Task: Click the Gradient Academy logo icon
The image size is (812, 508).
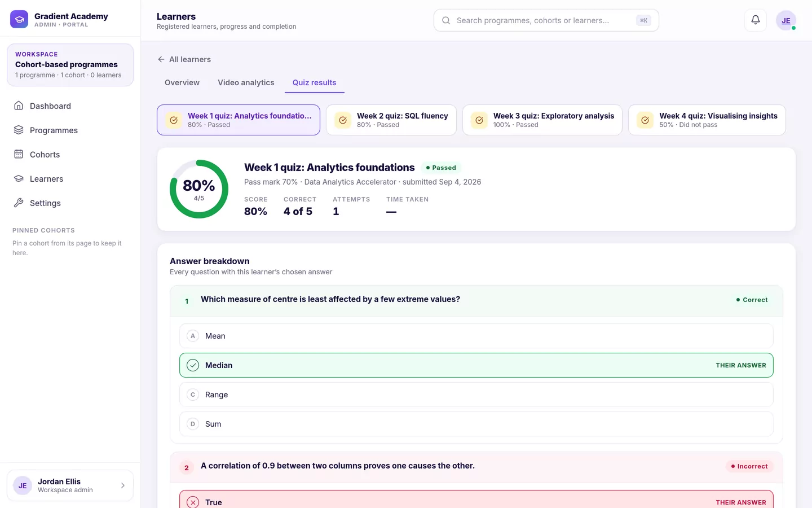Action: click(19, 19)
